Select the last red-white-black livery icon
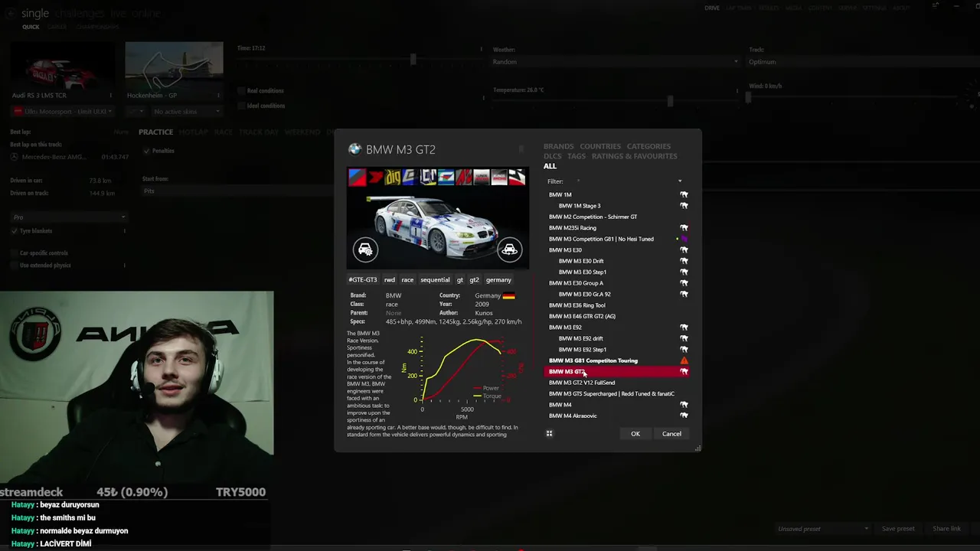Screen dimensions: 980x551 (x=518, y=178)
